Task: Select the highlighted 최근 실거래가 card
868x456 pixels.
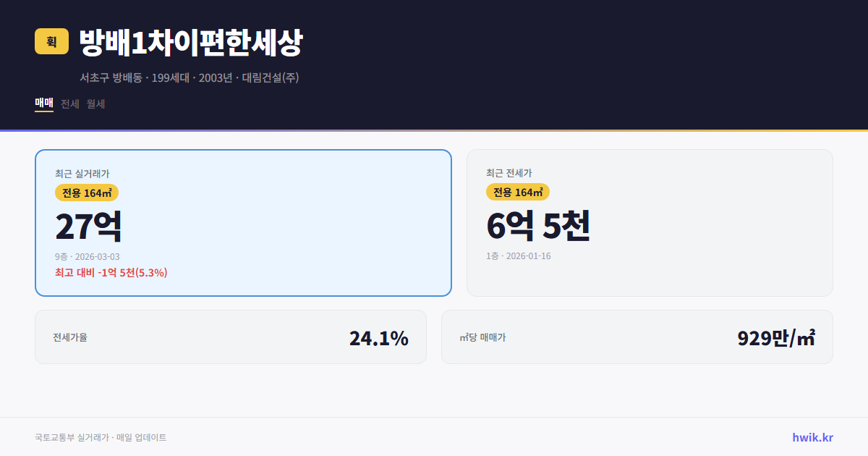Action: coord(242,223)
